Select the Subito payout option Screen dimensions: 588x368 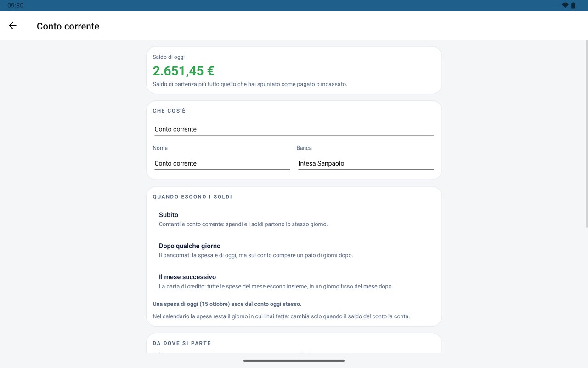pyautogui.click(x=294, y=219)
